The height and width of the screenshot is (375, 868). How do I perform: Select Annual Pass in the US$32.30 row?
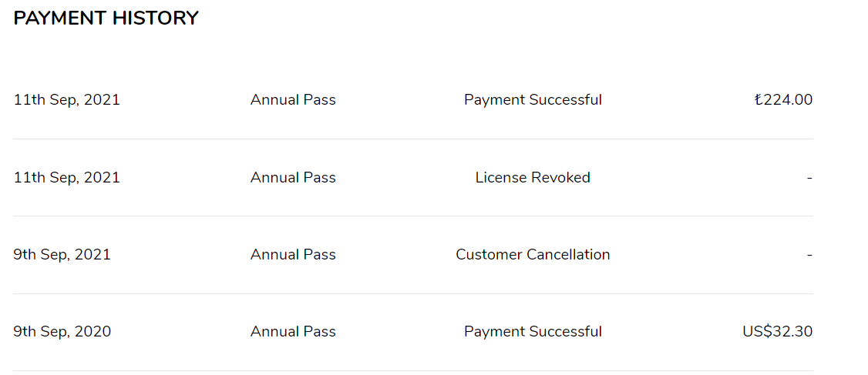click(x=293, y=332)
